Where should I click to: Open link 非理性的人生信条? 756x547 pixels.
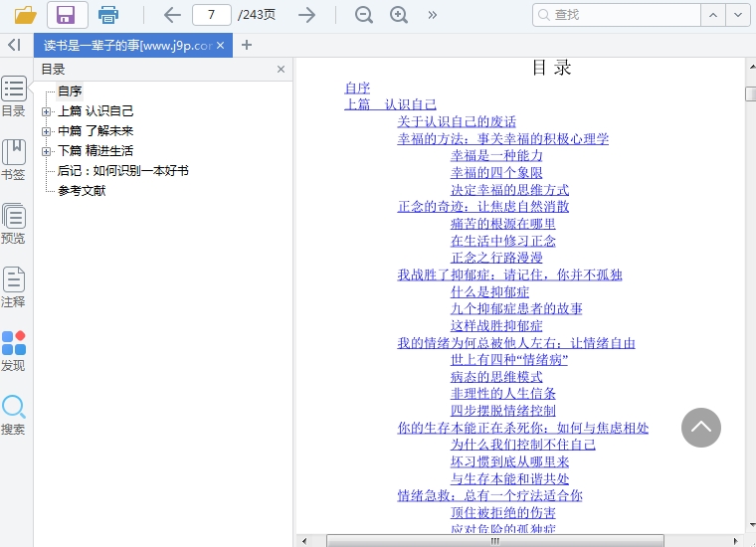(x=503, y=393)
